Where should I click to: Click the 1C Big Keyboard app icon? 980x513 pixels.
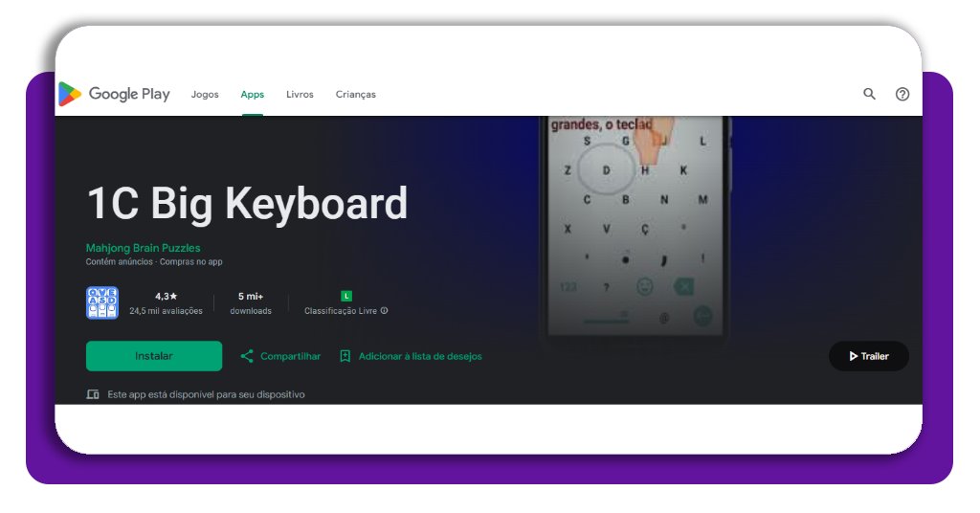[x=102, y=303]
